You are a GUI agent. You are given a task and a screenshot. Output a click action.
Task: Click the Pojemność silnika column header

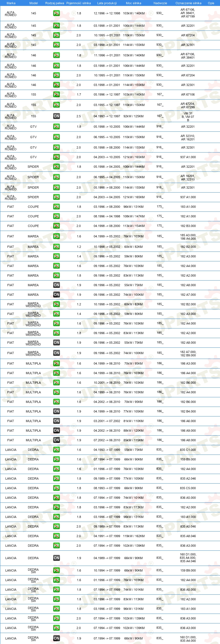tap(79, 3)
